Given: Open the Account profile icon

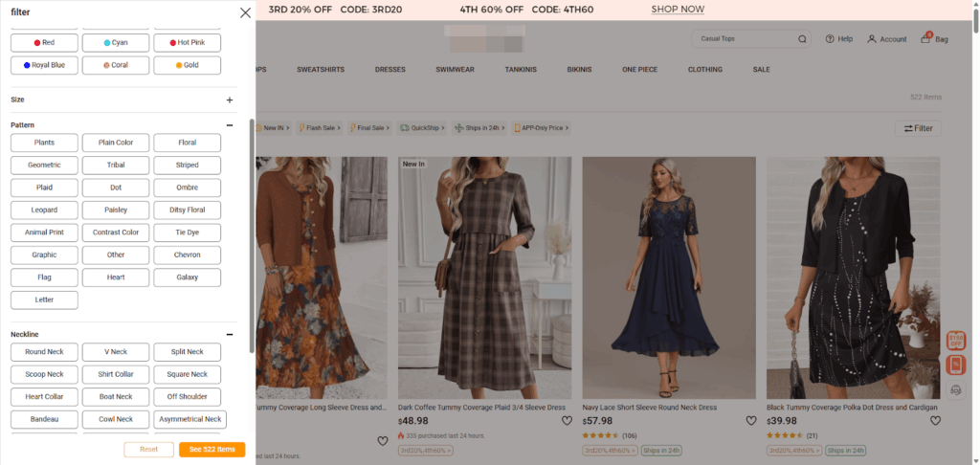Looking at the screenshot, I should (x=886, y=39).
